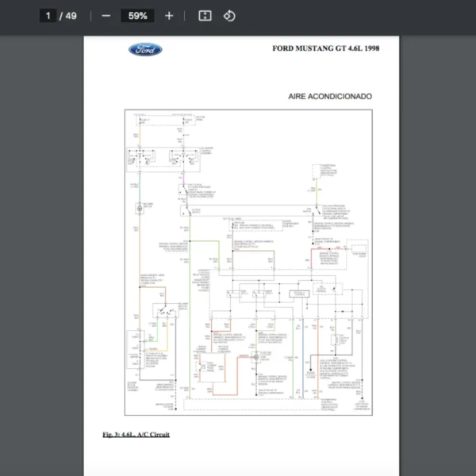Click the orange vertical wire on diagram left
476x476 pixels.
click(137, 262)
